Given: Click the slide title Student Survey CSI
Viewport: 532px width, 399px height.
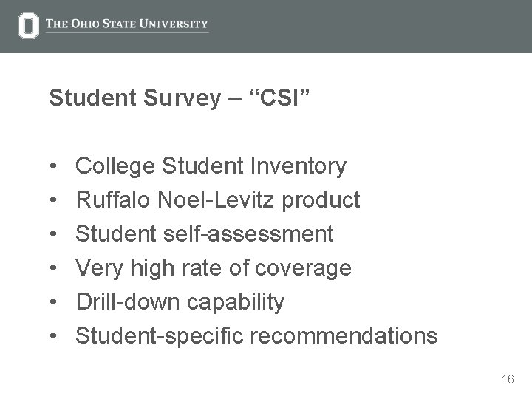Looking at the screenshot, I should point(180,98).
